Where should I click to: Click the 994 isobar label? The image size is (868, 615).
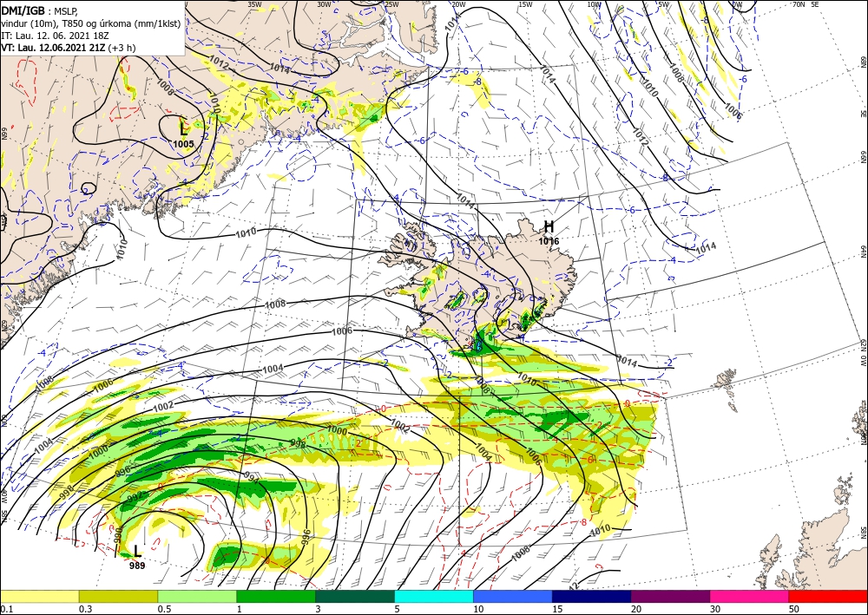[x=251, y=477]
